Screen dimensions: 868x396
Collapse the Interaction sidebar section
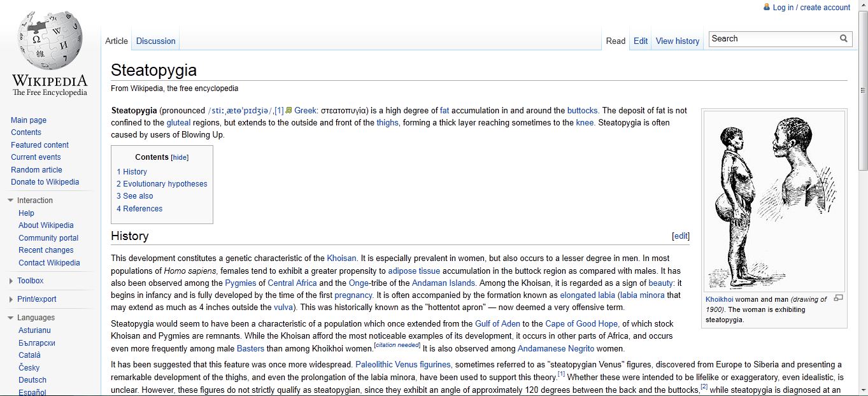tap(11, 201)
